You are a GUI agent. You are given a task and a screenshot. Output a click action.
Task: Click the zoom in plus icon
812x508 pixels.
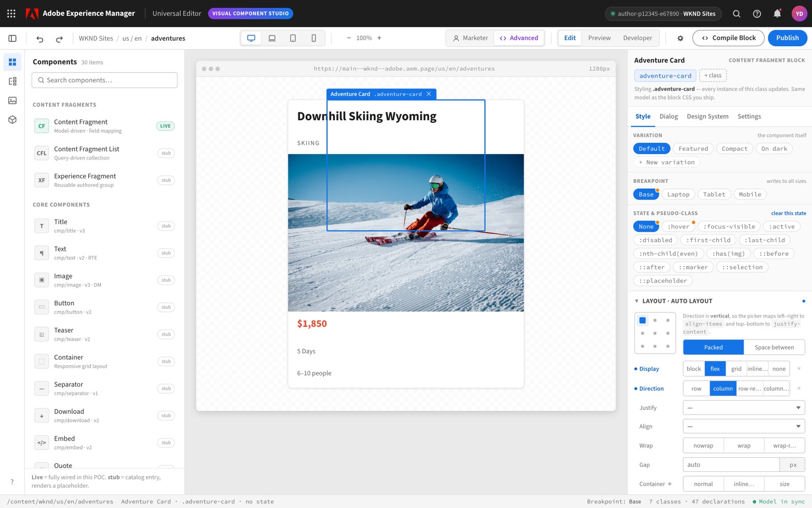tap(379, 38)
